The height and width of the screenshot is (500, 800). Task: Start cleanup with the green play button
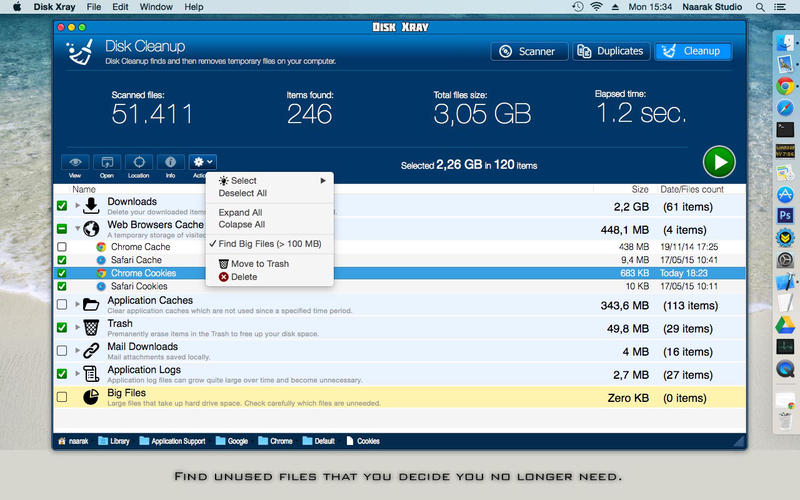[x=719, y=162]
